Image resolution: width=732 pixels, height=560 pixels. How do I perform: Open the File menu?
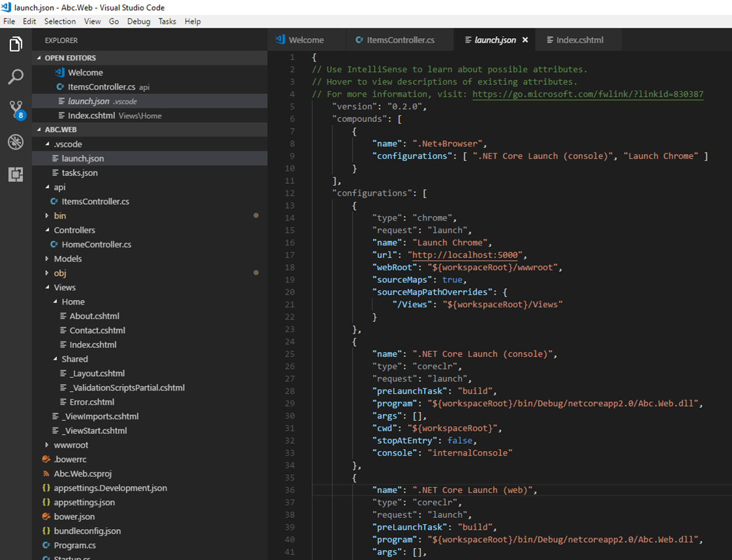(x=9, y=22)
